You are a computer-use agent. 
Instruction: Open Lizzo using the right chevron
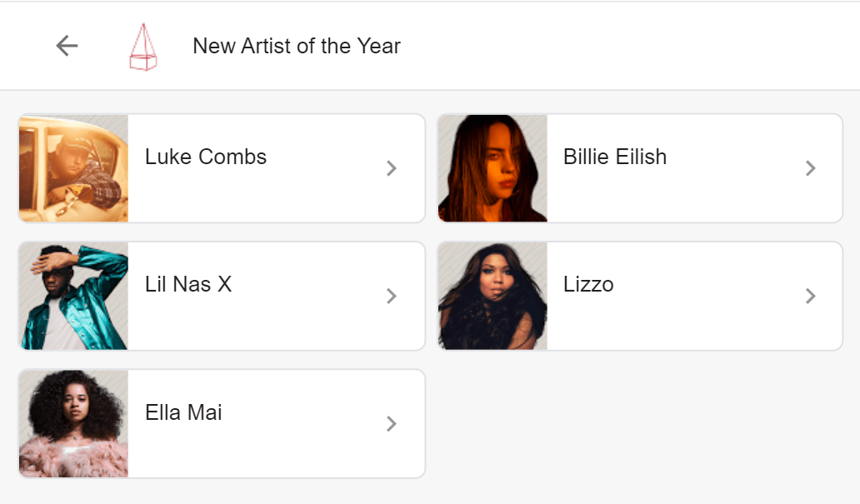(810, 296)
